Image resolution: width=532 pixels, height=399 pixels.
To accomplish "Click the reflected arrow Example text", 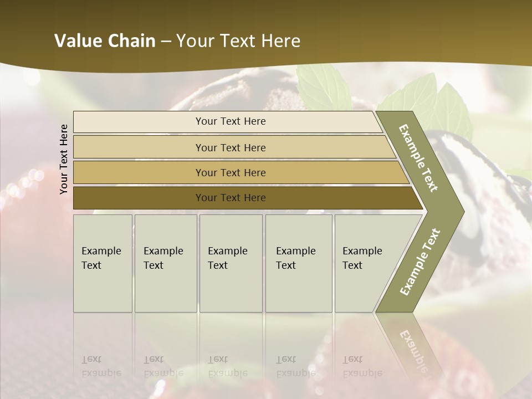I will (x=415, y=350).
